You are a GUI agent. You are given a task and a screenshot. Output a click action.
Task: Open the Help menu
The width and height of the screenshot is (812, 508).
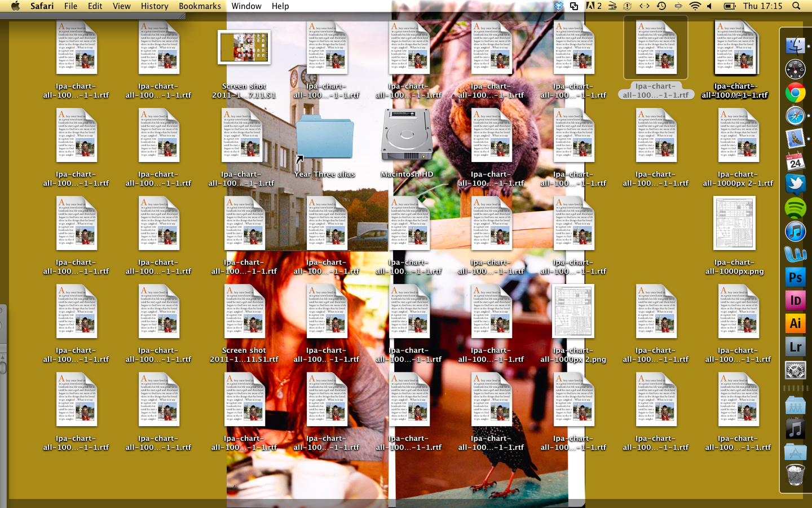[x=280, y=6]
